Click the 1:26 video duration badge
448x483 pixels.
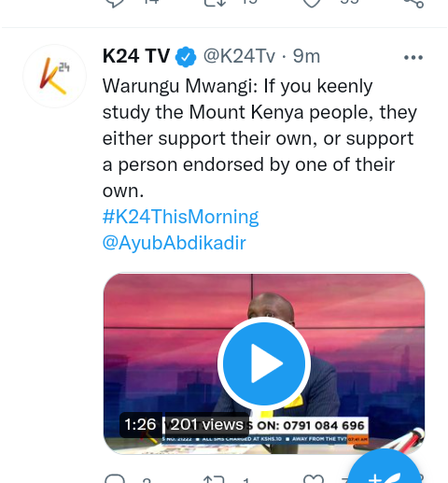tap(141, 424)
